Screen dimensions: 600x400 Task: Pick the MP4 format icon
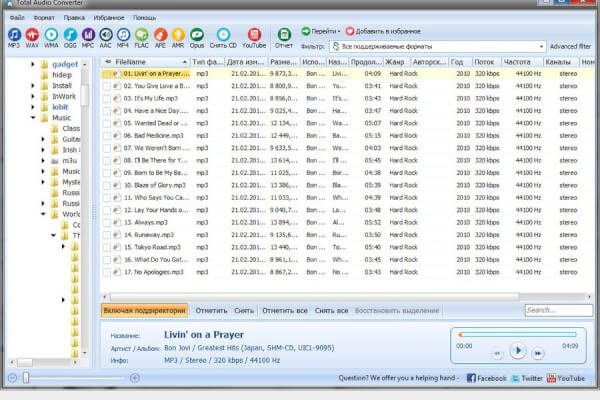[123, 38]
